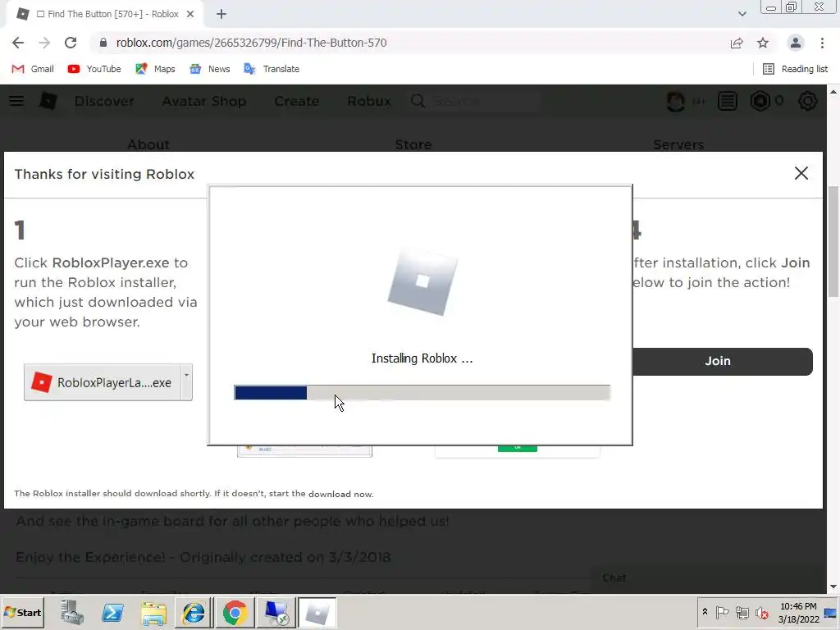
Task: Click the Roblox search field
Action: coord(475,101)
